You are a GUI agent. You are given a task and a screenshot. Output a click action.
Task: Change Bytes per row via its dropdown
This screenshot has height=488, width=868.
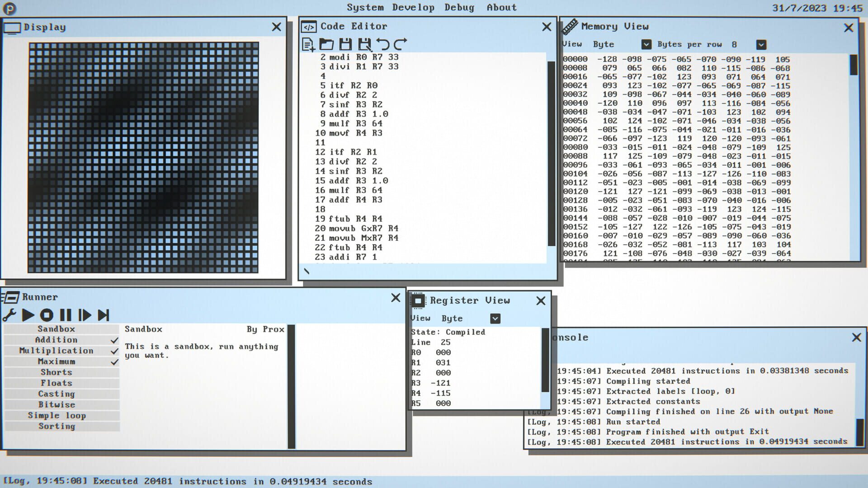pyautogui.click(x=761, y=44)
